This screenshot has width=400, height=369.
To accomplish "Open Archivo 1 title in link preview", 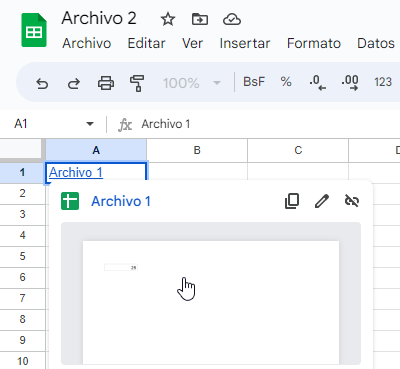I will pos(121,201).
